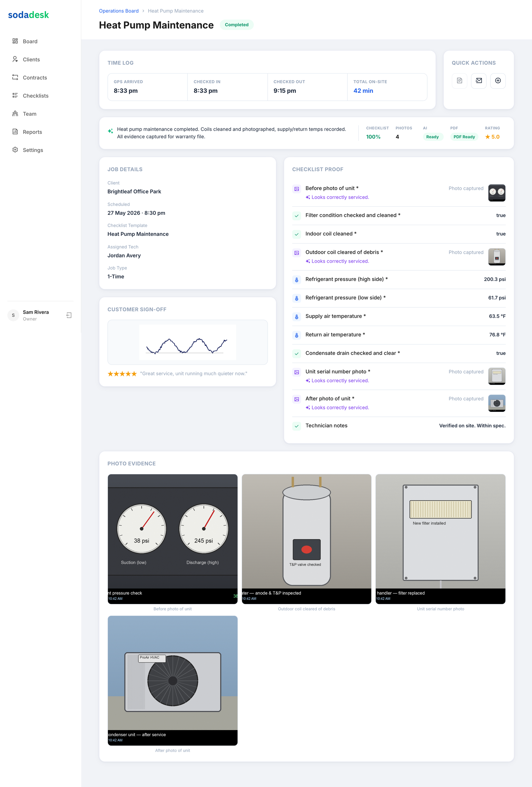Click the Brightleaf Office Park client name

134,191
